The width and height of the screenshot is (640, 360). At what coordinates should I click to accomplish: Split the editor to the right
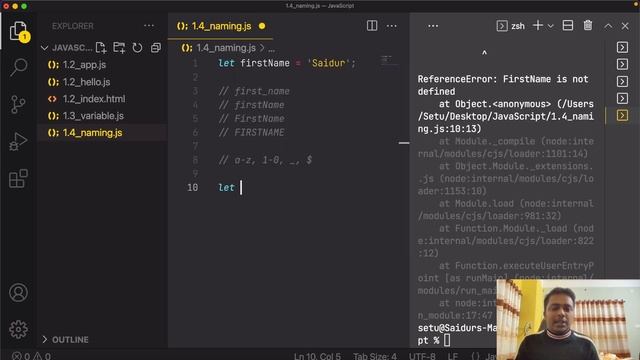[372, 26]
